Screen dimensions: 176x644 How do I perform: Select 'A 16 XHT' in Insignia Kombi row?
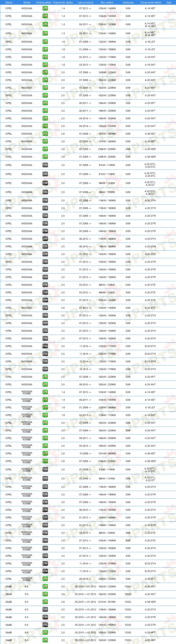click(150, 415)
